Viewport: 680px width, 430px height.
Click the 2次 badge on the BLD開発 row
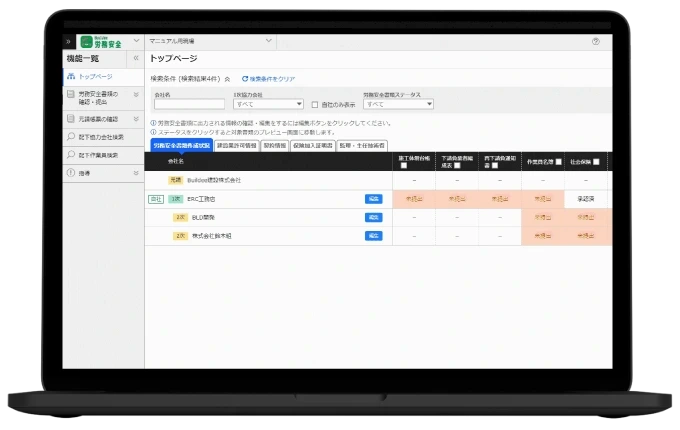(180, 218)
